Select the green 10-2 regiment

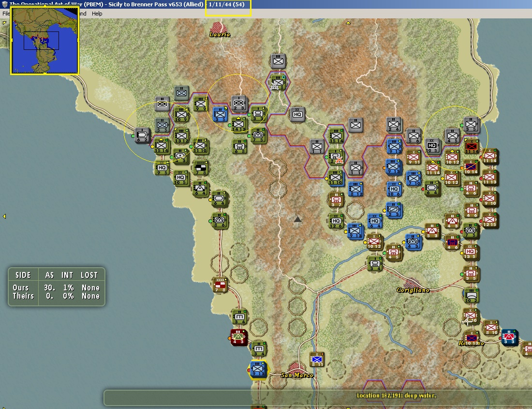471,296
